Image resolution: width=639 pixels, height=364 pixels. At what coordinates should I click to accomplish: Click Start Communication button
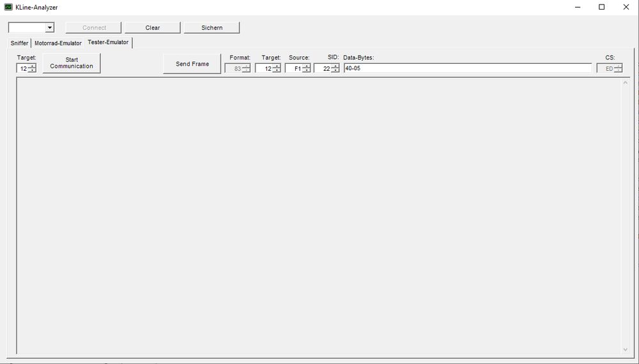72,63
